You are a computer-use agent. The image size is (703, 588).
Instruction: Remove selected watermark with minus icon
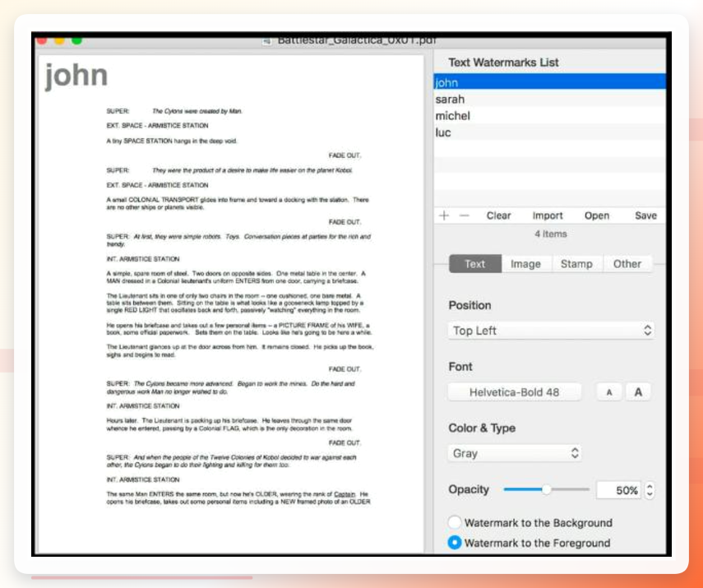465,215
